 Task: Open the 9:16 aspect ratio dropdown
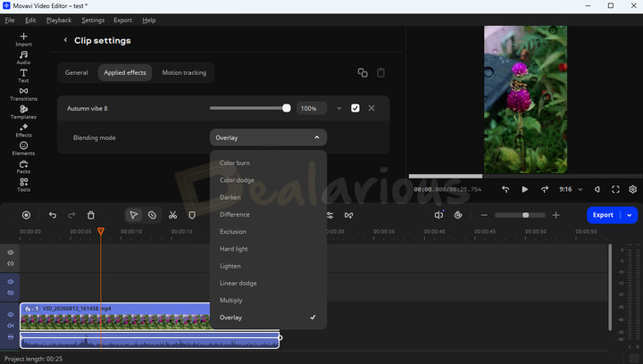pyautogui.click(x=571, y=189)
